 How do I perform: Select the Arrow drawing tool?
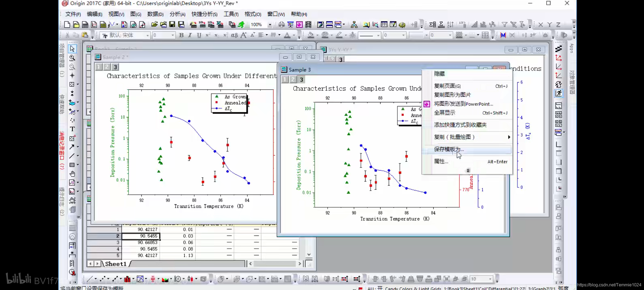[x=72, y=147]
